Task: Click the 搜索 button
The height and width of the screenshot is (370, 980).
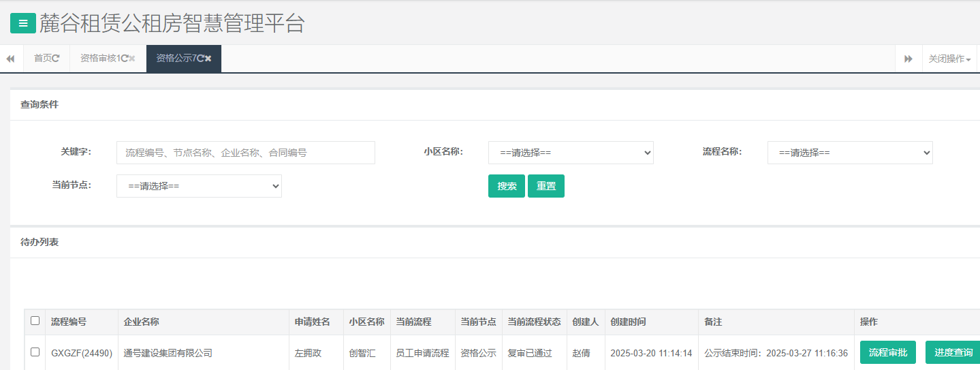Action: click(x=506, y=186)
